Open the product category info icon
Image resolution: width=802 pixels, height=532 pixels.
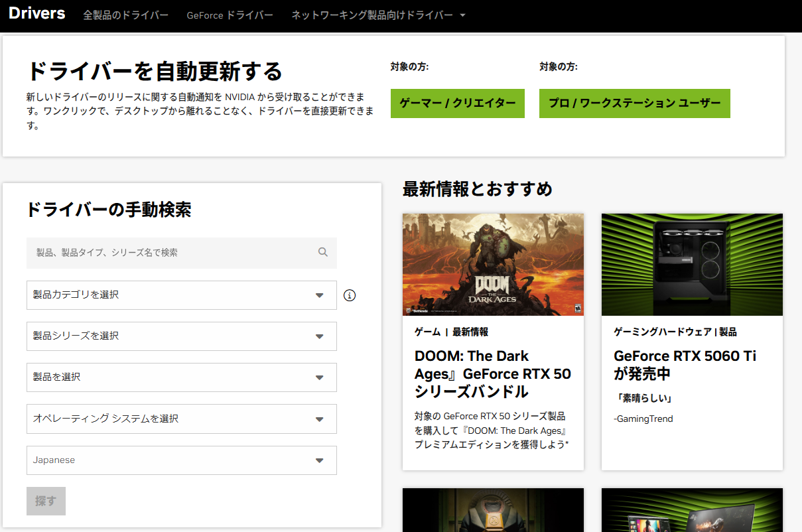[350, 295]
